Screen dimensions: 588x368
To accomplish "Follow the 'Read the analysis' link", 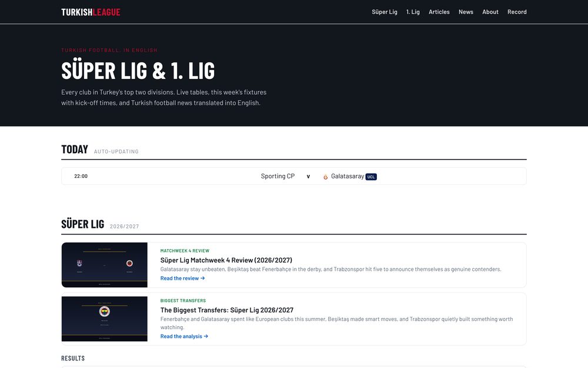I will tap(184, 336).
